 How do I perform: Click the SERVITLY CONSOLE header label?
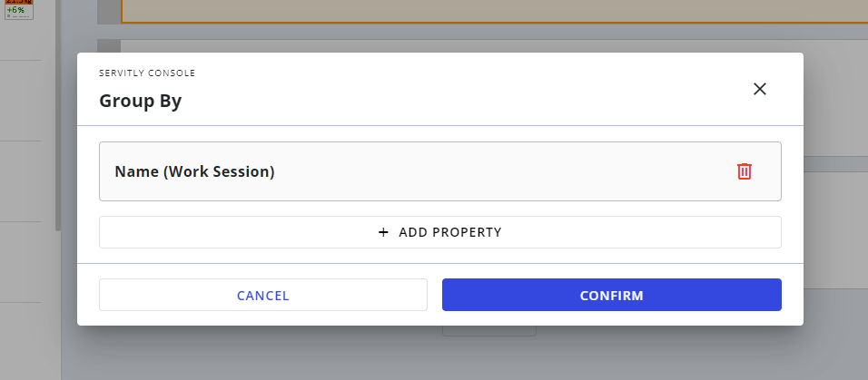147,73
